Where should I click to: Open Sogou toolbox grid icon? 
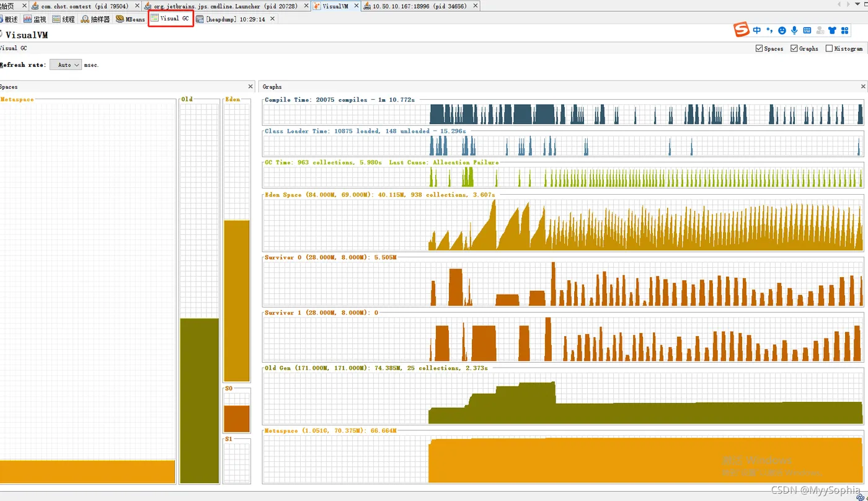(844, 30)
